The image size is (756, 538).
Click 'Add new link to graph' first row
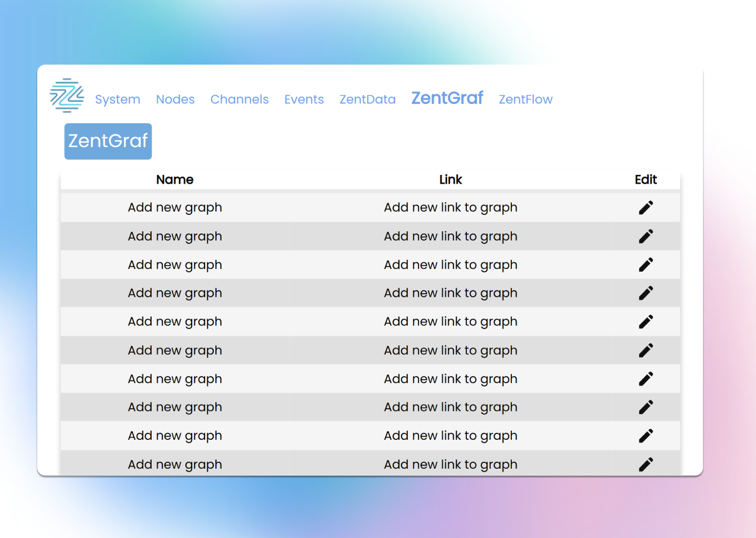point(450,208)
